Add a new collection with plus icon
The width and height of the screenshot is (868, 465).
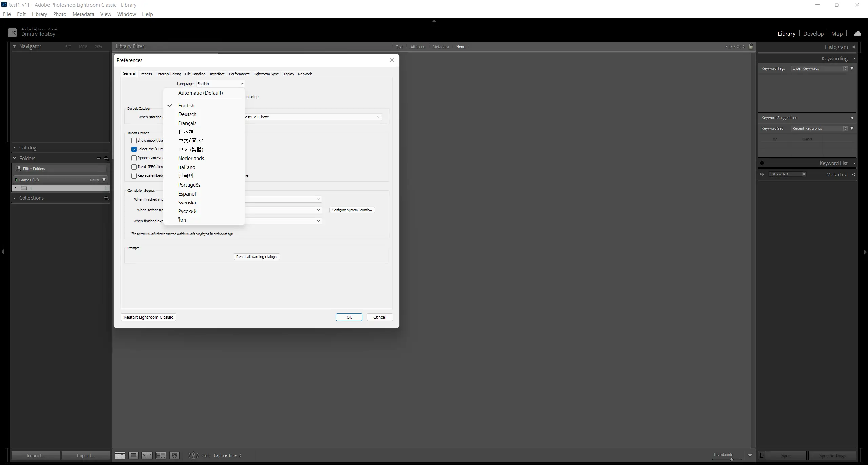(106, 198)
